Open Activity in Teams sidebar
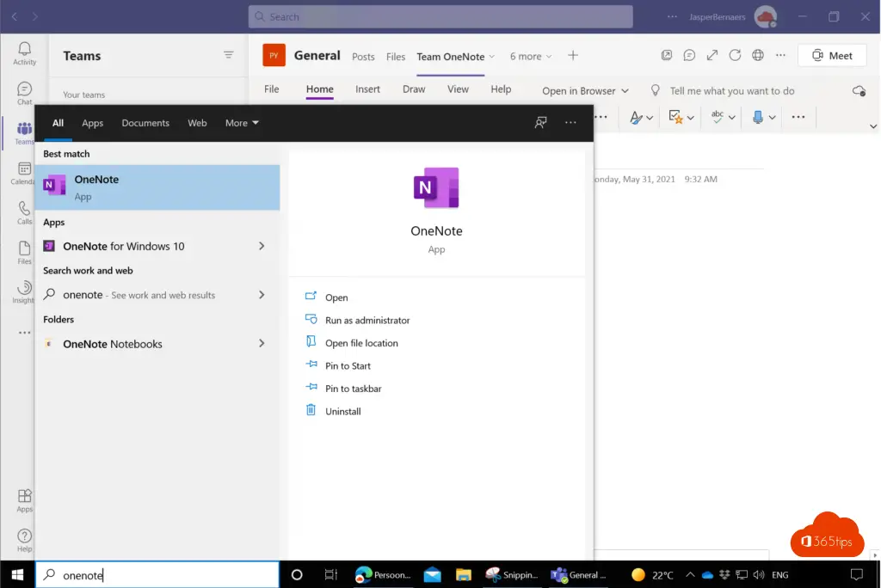Screen dimensions: 881x588 point(24,53)
